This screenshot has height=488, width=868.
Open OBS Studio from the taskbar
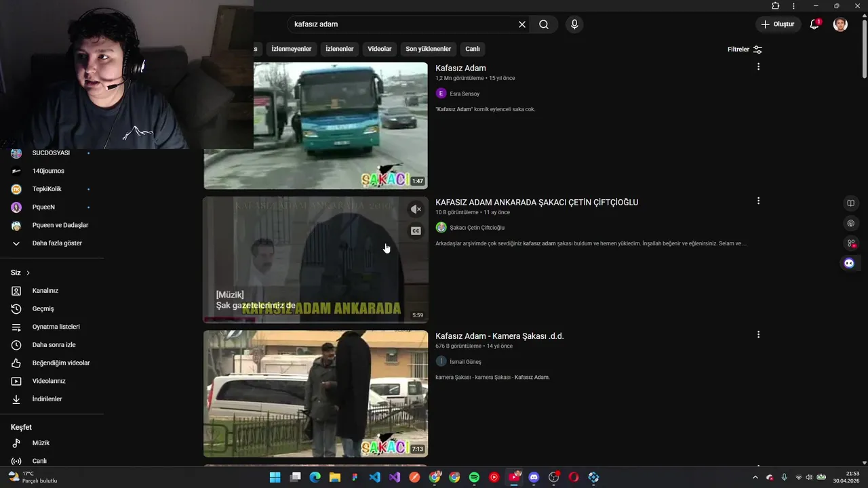point(554,477)
